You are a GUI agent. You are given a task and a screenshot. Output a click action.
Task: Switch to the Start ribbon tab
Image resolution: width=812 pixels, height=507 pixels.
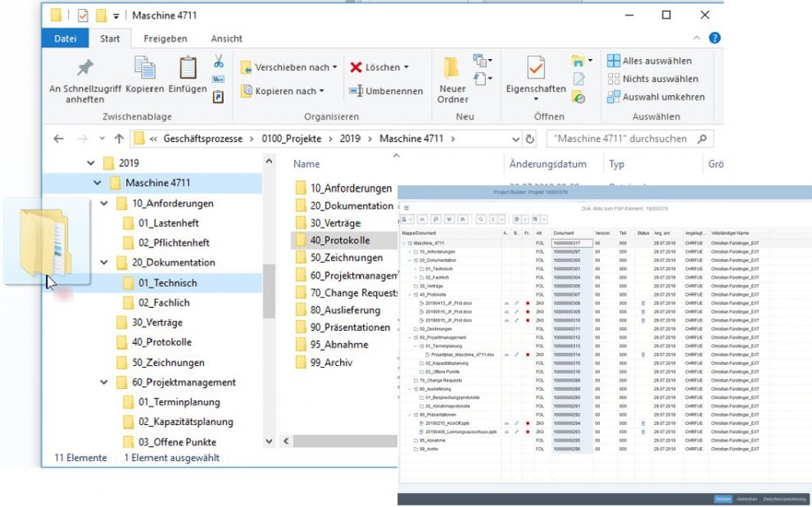[110, 38]
